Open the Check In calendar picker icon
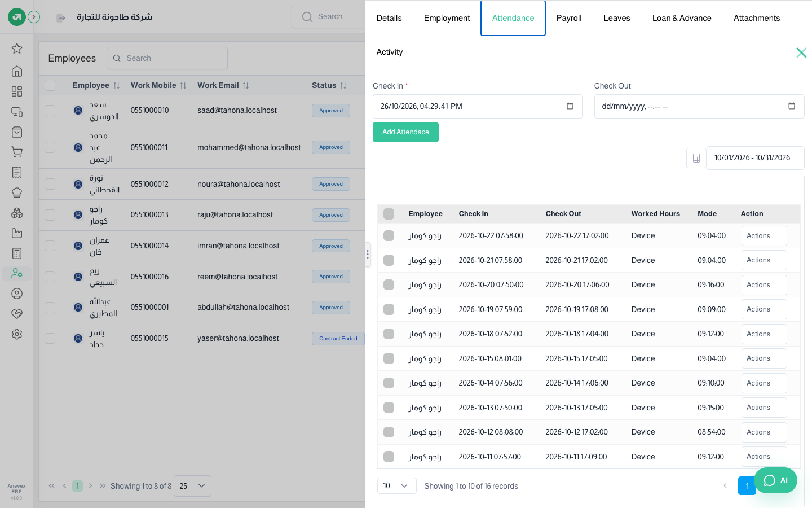Screen dimensions: 812x508 [570, 106]
